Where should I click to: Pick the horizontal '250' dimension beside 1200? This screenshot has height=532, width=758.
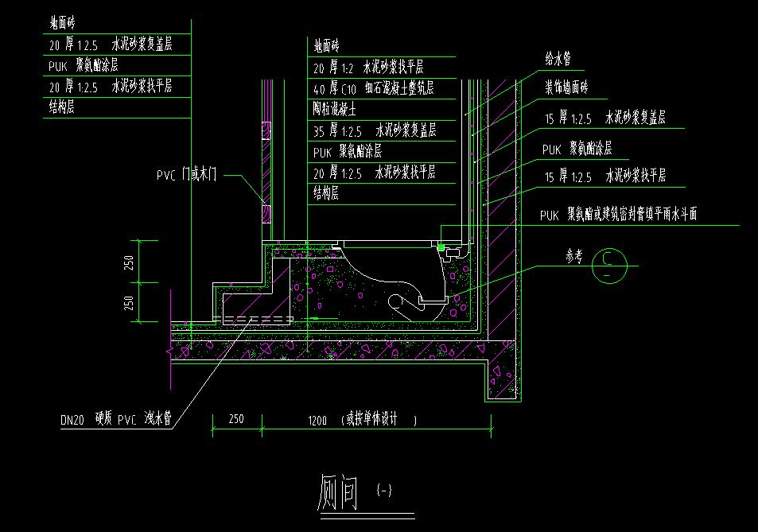click(x=236, y=419)
